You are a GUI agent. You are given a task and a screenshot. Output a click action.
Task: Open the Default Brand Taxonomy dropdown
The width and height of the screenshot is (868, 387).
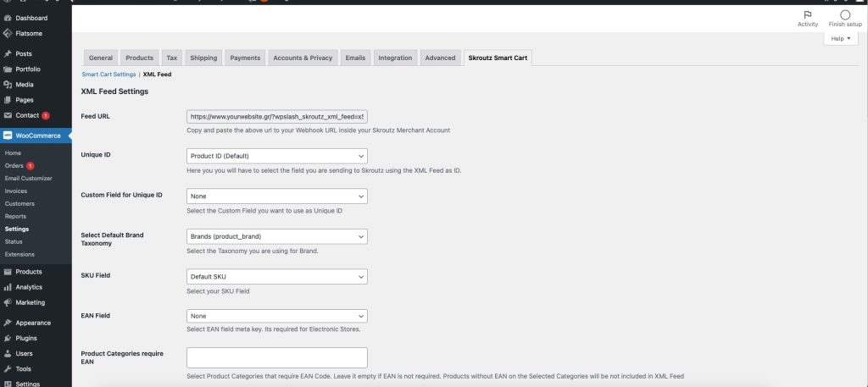pyautogui.click(x=277, y=236)
